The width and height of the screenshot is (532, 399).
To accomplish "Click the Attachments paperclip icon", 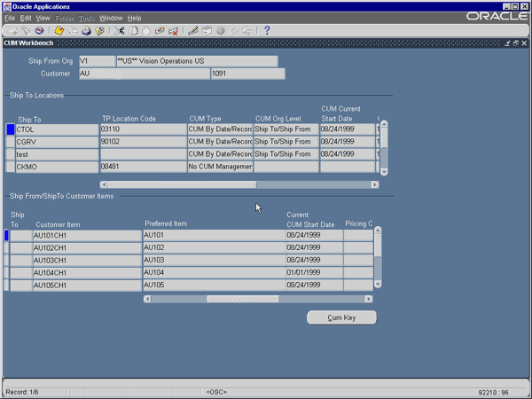I will click(x=233, y=31).
